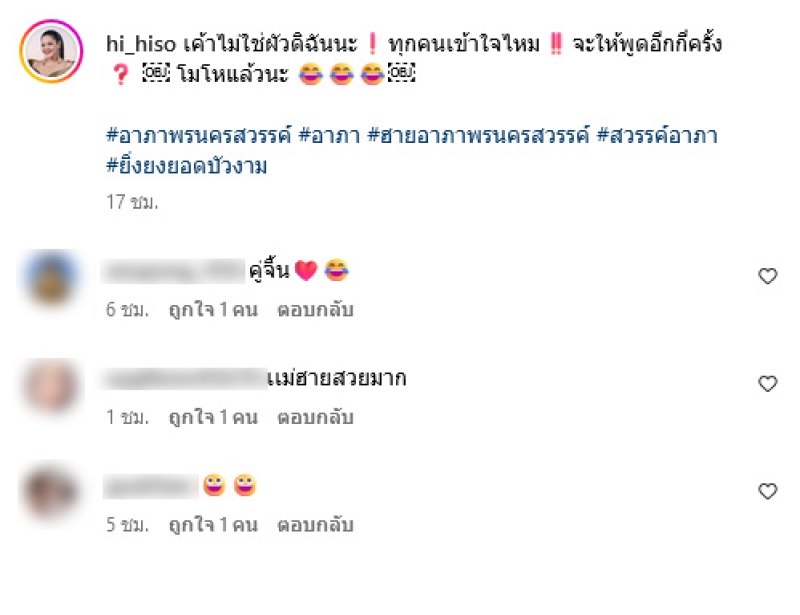Open hashtag #ฮายอาภาพรนครสวรรค์

tap(479, 136)
